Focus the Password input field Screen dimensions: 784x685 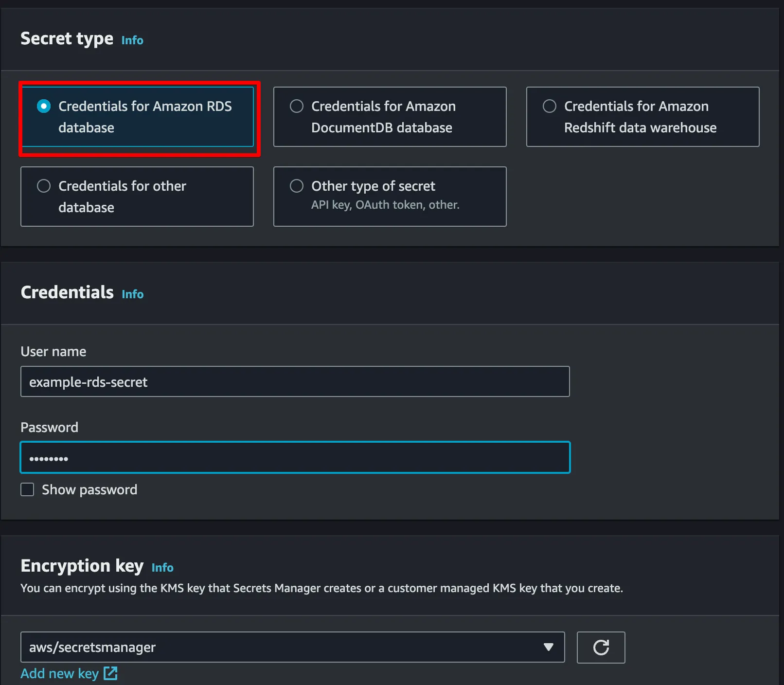point(295,458)
